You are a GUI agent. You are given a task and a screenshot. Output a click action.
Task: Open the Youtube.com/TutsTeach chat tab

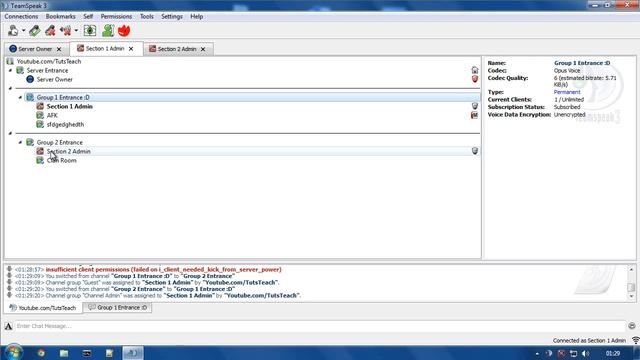pyautogui.click(x=43, y=308)
